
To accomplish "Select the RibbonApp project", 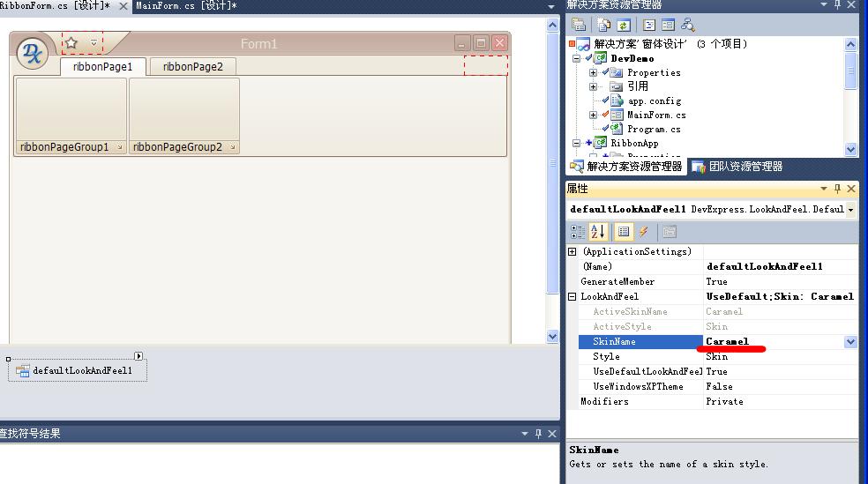I will (x=634, y=144).
